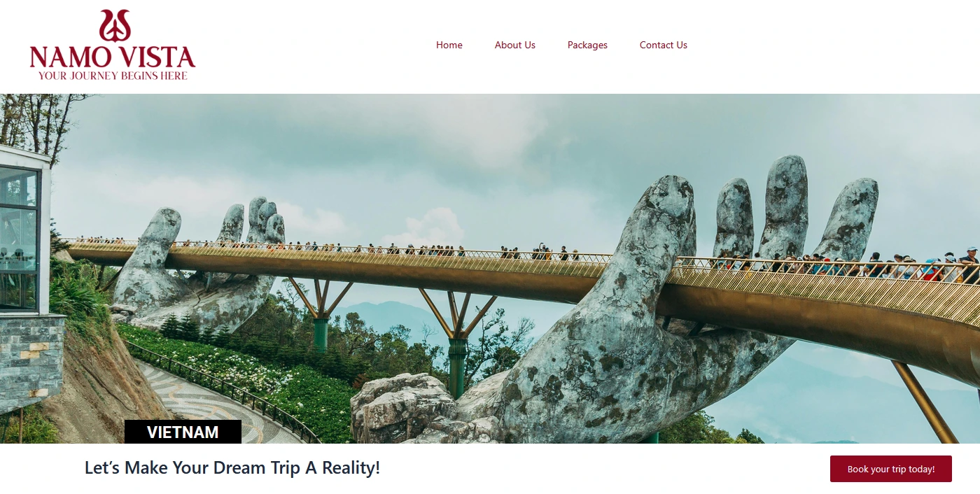Screen dimensions: 980x494
Task: Click the 'Your Journey Begins Here' tagline
Action: 113,76
